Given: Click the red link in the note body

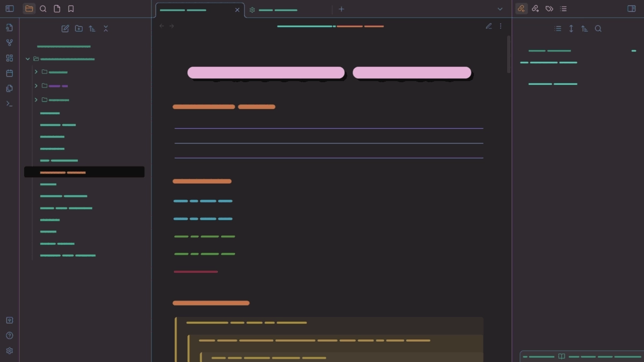Looking at the screenshot, I should pyautogui.click(x=196, y=272).
